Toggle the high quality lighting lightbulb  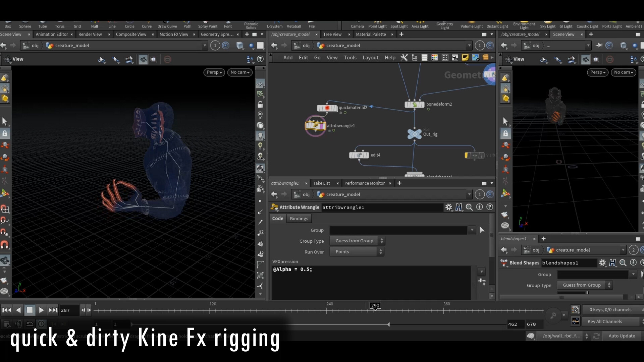pyautogui.click(x=261, y=136)
